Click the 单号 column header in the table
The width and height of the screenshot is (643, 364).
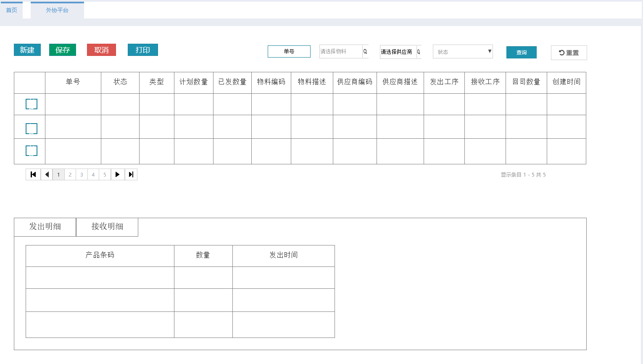point(73,82)
